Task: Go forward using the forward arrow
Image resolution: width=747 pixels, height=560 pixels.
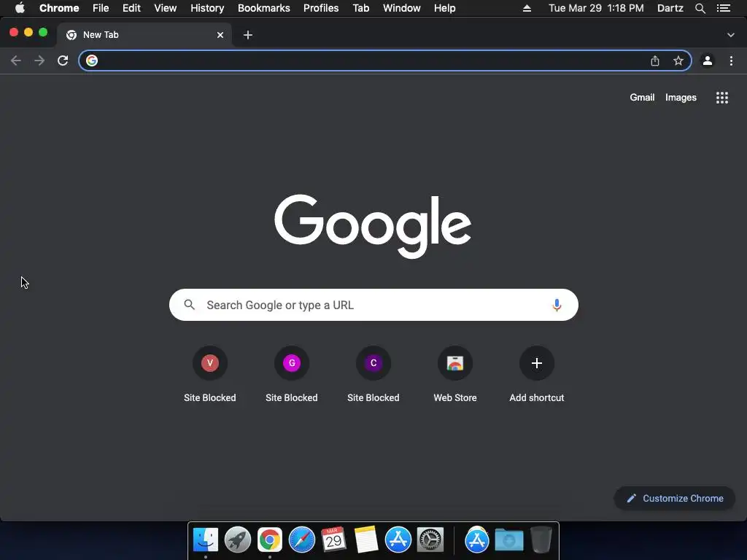Action: click(39, 61)
